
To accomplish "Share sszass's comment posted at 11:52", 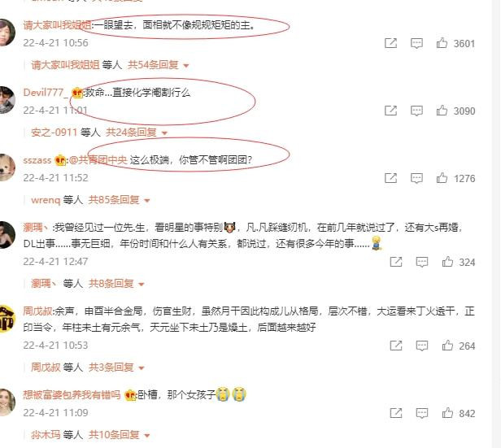I will pyautogui.click(x=390, y=178).
